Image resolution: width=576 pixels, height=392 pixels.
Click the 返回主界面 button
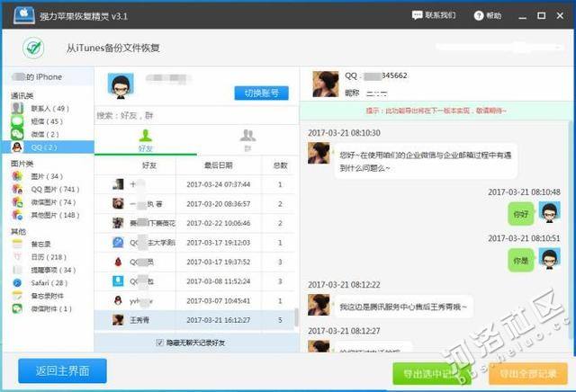click(62, 370)
